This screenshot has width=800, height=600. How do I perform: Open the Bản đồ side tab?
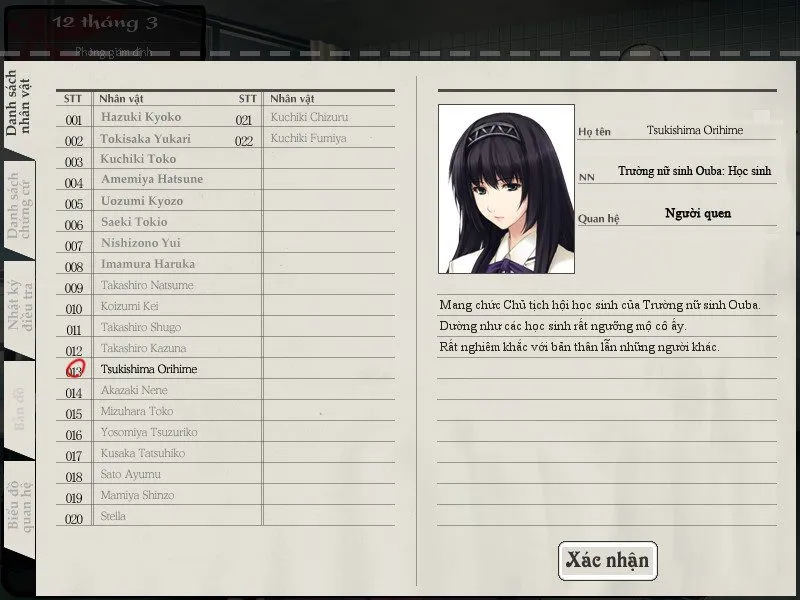20,407
